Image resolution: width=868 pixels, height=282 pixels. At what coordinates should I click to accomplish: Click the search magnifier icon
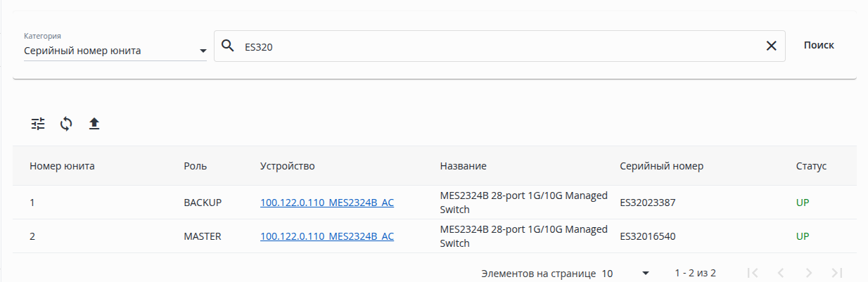click(x=227, y=46)
